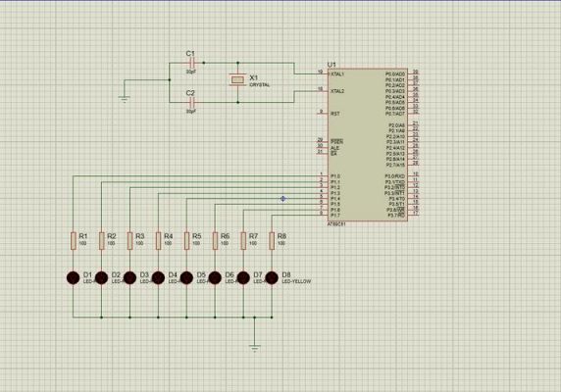Click the P1.0 pin on U1

coord(324,175)
